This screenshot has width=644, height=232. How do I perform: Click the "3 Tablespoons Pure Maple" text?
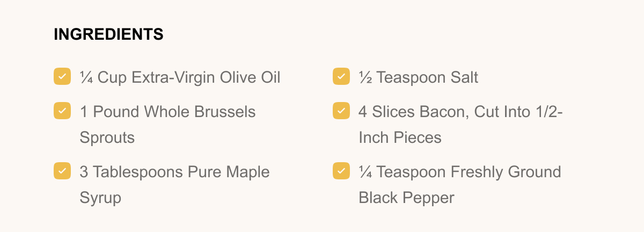point(174,172)
